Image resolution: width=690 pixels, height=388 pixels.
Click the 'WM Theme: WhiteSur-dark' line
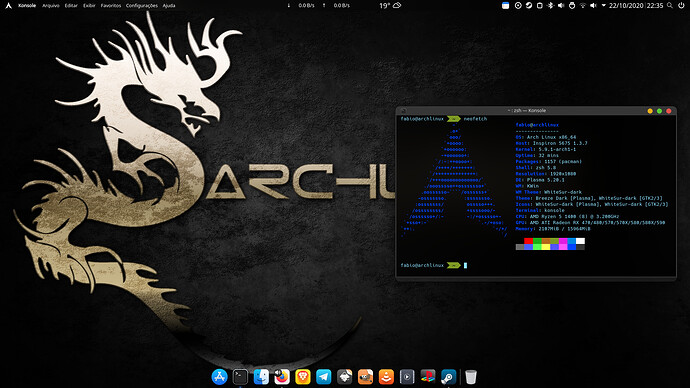pyautogui.click(x=549, y=192)
